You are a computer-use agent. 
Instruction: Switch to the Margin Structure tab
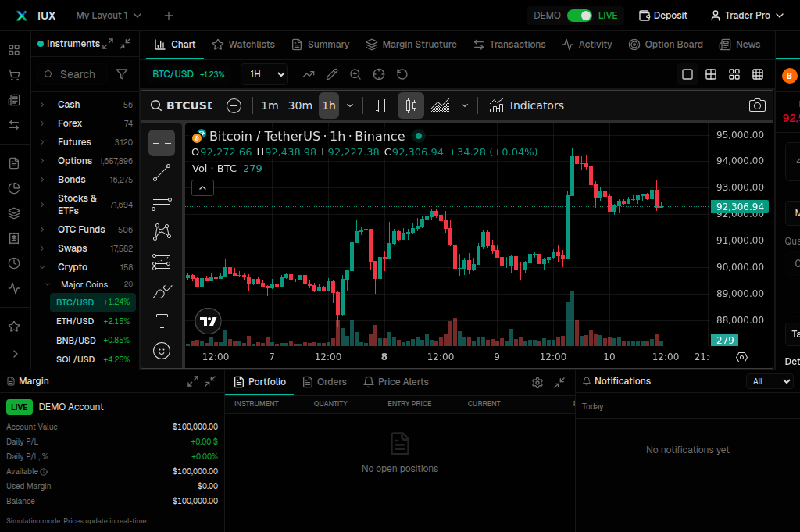click(x=411, y=45)
